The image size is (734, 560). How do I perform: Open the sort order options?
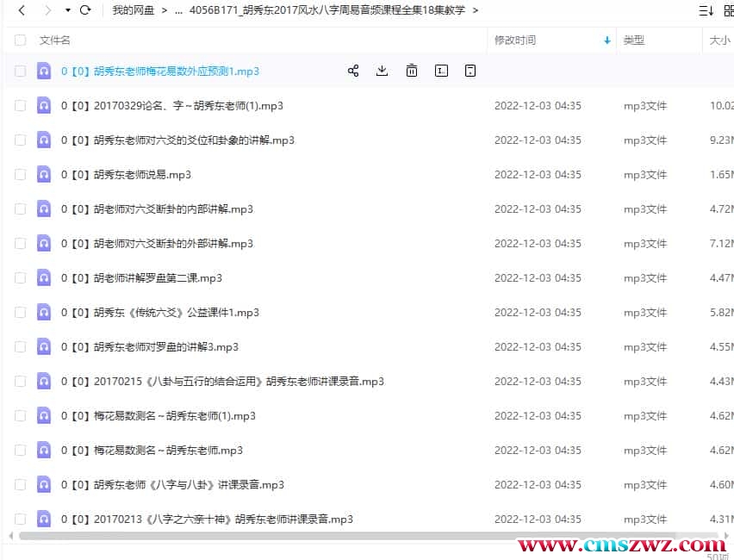(706, 9)
